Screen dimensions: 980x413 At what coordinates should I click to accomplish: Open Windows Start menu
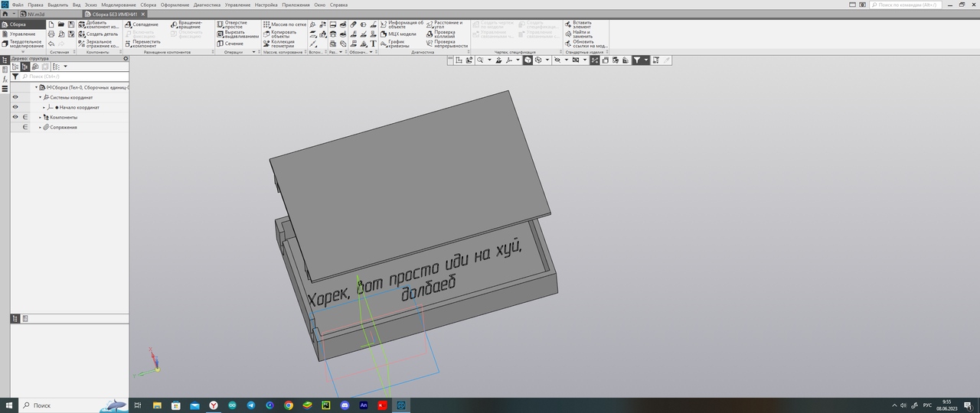(8, 405)
